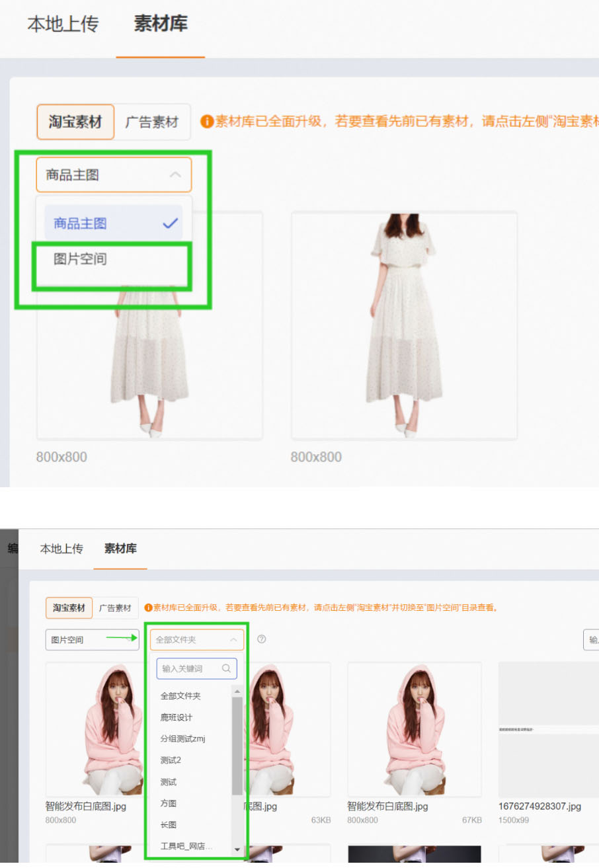Click the magnifier icon in keyword search box
599x868 pixels.
tap(227, 668)
